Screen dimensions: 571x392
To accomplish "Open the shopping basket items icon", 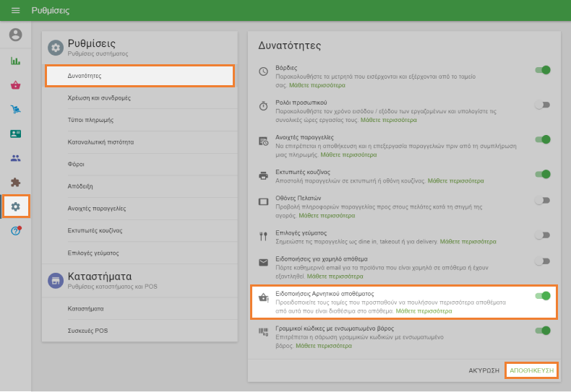I will click(15, 85).
